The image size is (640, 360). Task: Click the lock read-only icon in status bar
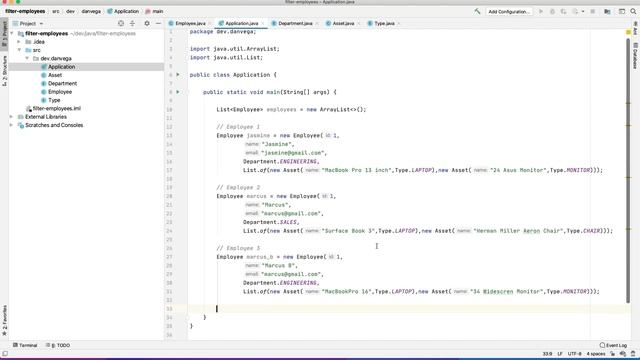coord(613,354)
